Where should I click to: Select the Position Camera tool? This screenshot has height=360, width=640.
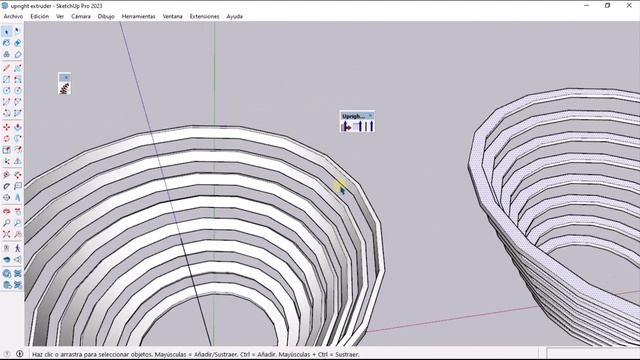(x=7, y=248)
